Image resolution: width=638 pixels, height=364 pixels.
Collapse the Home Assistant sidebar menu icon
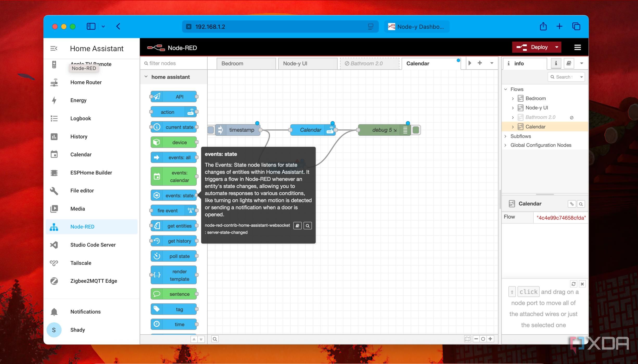point(54,48)
